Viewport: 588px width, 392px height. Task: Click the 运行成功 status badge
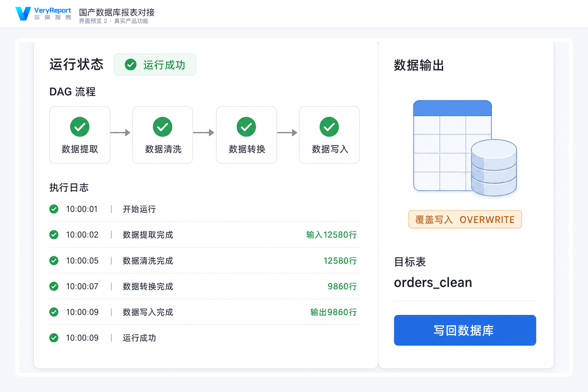pos(155,65)
